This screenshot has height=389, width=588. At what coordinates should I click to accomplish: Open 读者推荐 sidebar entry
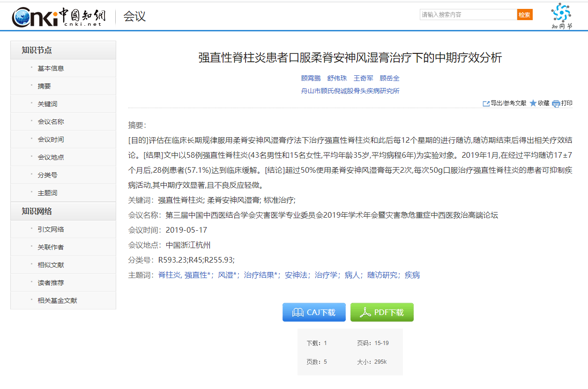coord(51,283)
